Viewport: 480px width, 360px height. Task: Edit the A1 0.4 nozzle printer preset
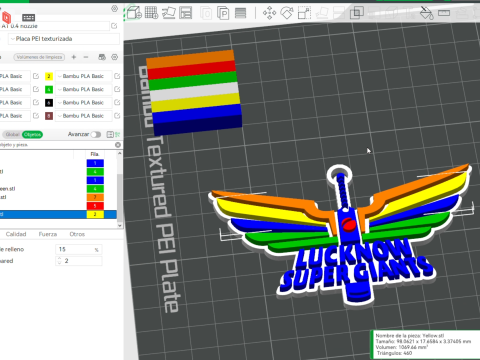point(114,26)
